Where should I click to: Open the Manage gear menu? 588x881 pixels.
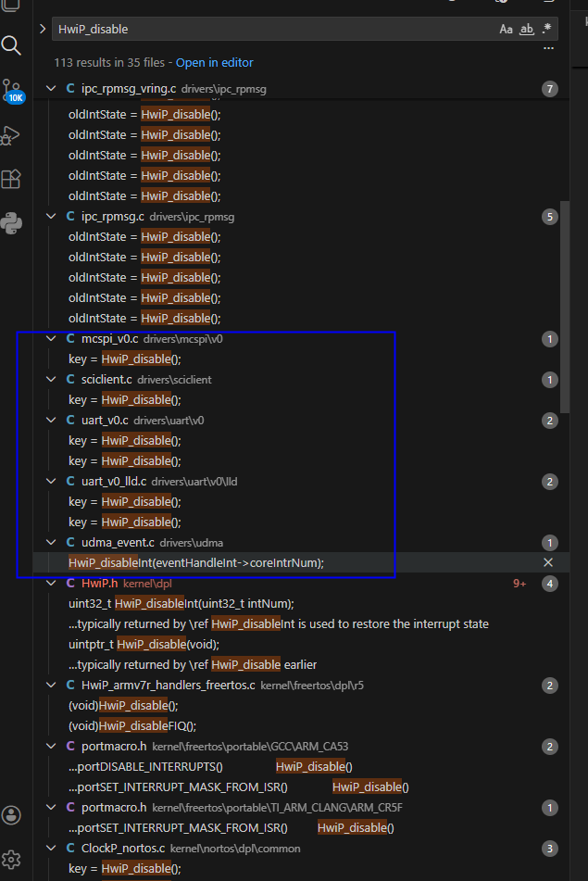pyautogui.click(x=11, y=859)
